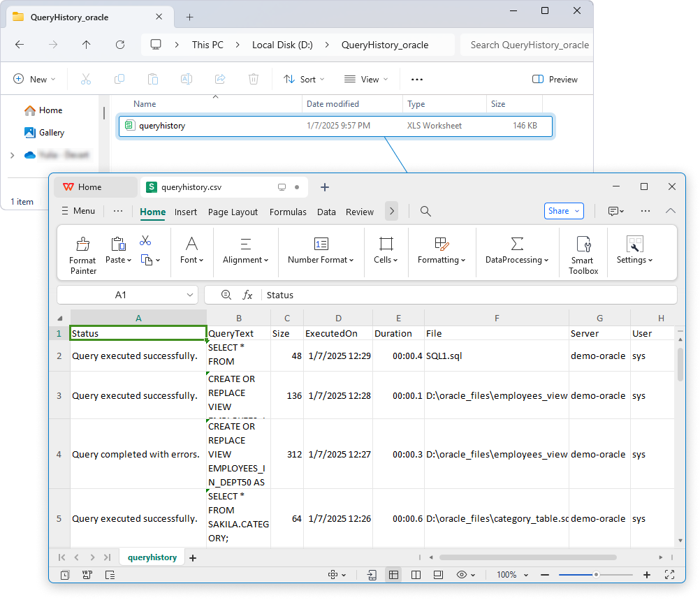Click the zoom magnifier icon in formula bar
Screen dimensions: 700x600
(226, 295)
